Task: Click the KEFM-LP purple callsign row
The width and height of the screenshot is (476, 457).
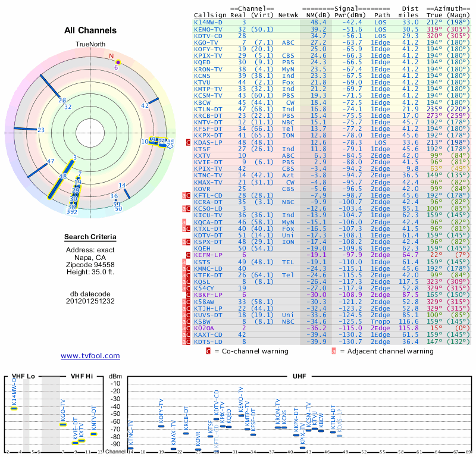Action: tap(209, 255)
